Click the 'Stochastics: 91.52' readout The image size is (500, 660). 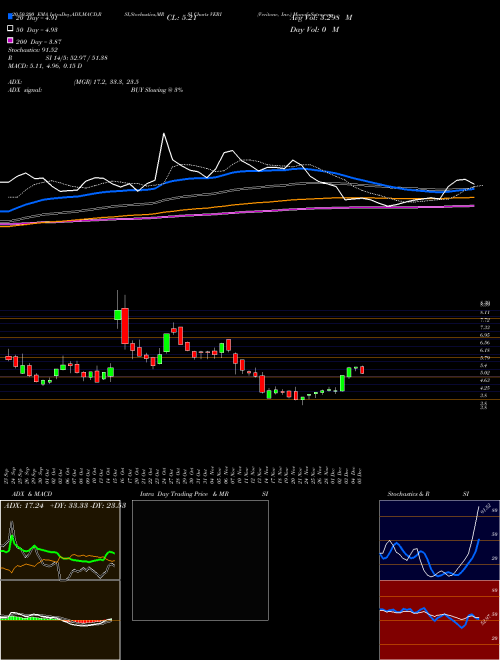coord(33,50)
